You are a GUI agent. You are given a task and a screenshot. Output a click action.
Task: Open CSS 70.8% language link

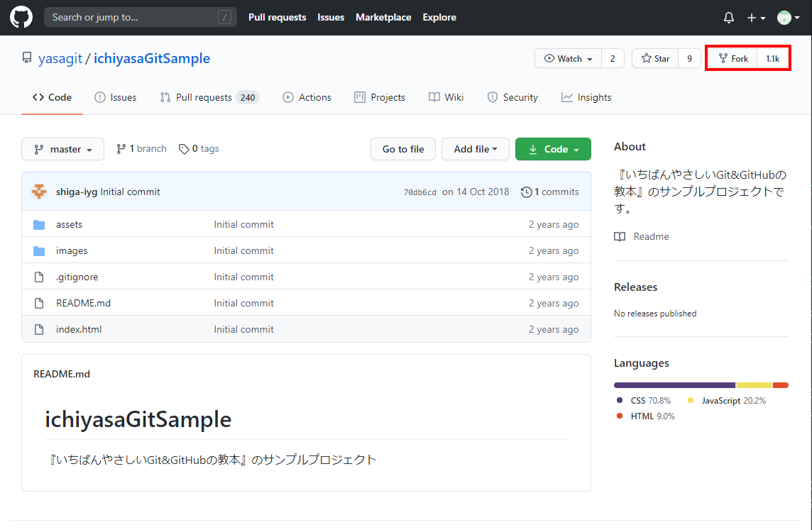coord(644,401)
